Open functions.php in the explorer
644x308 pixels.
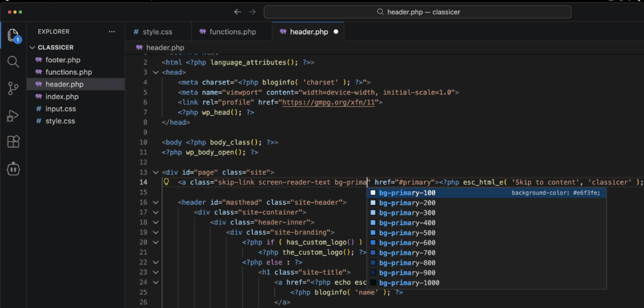click(75, 72)
